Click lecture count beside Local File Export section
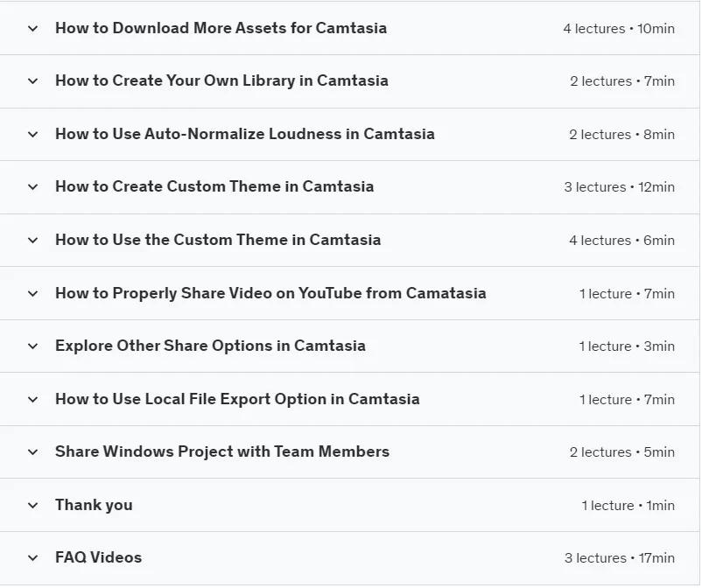The width and height of the screenshot is (702, 588). (x=627, y=400)
